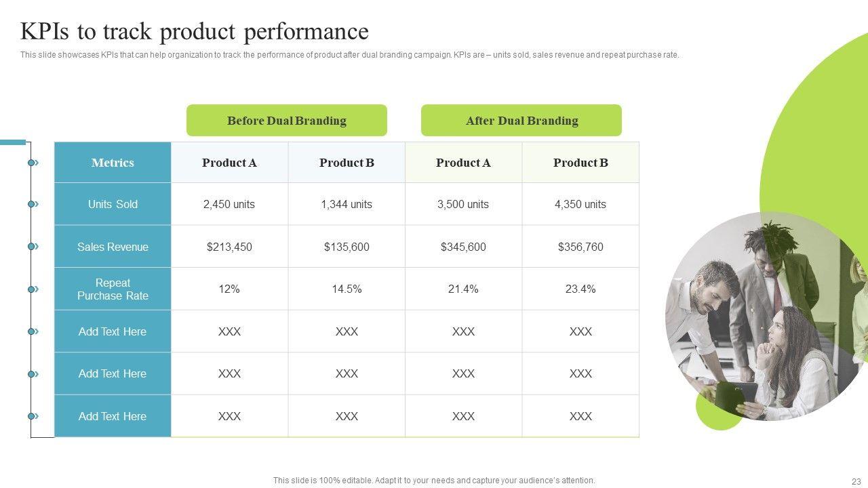
Task: Click the bullet marker beside second Add Text Here
Action: tap(33, 374)
